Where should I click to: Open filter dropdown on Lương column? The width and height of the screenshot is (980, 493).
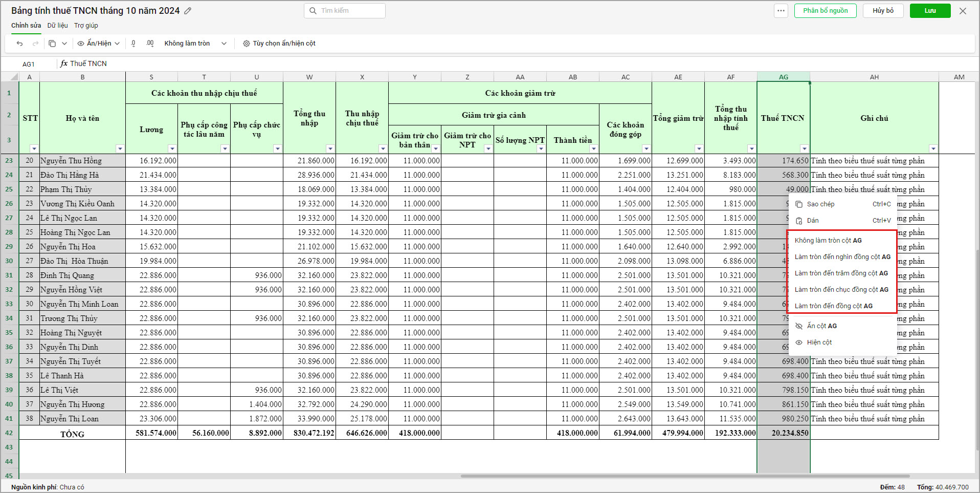click(x=172, y=149)
